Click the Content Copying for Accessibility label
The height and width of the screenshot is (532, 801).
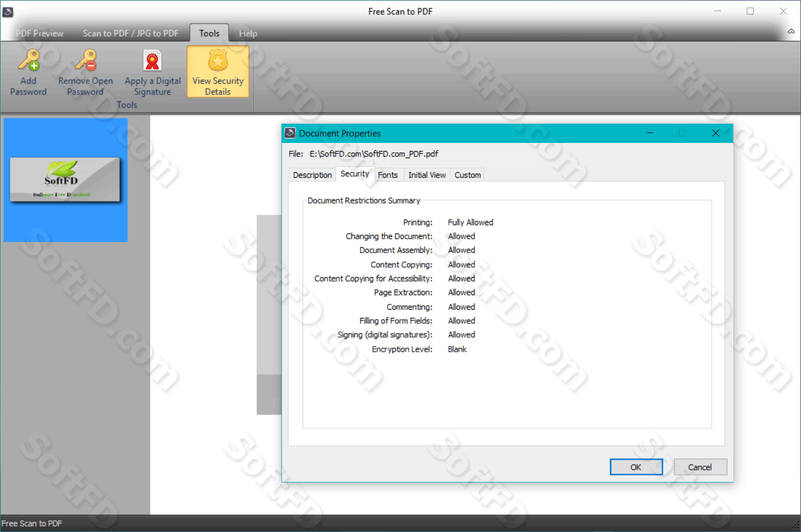click(x=373, y=279)
